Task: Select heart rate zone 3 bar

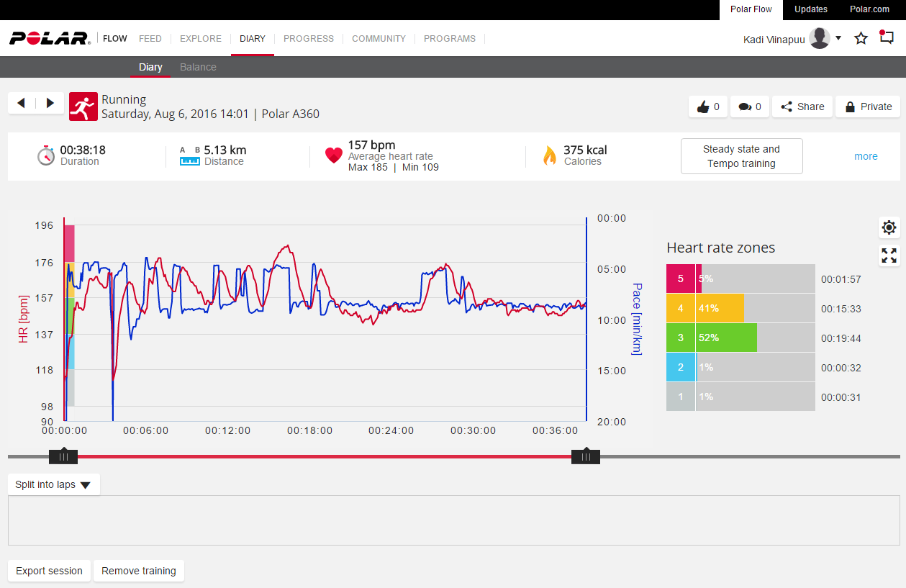Action: point(740,338)
